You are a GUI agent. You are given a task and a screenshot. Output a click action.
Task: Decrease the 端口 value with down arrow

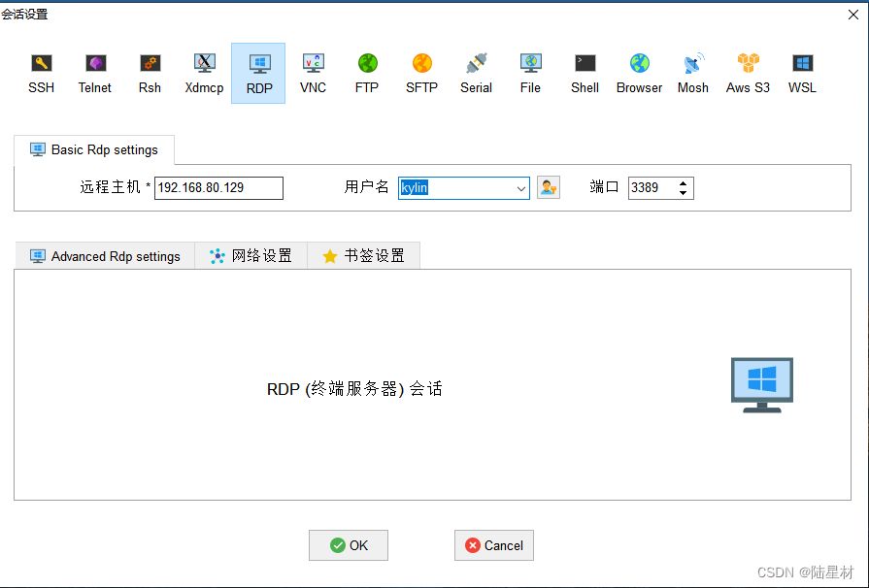[x=683, y=193]
